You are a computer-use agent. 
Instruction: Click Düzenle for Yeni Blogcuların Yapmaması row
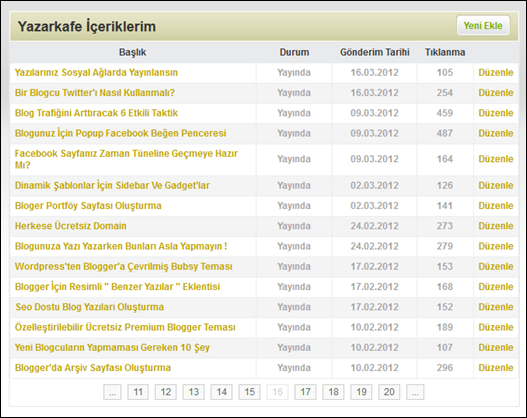[496, 347]
